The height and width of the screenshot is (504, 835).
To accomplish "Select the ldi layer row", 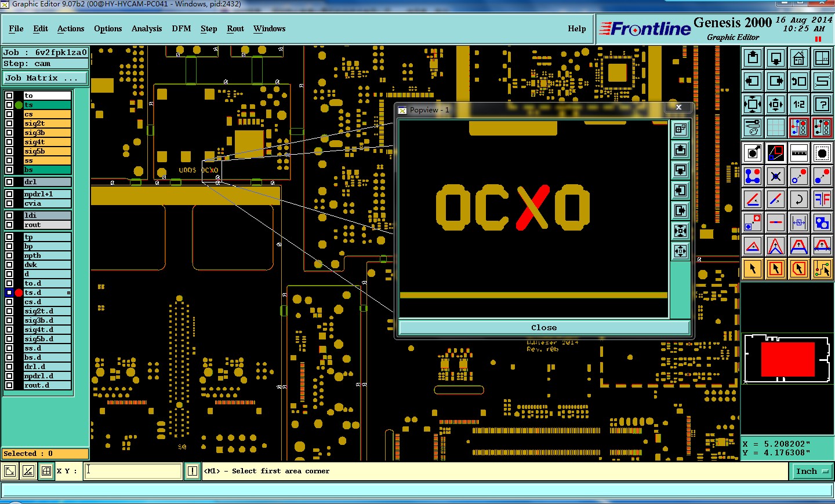I will [x=47, y=216].
